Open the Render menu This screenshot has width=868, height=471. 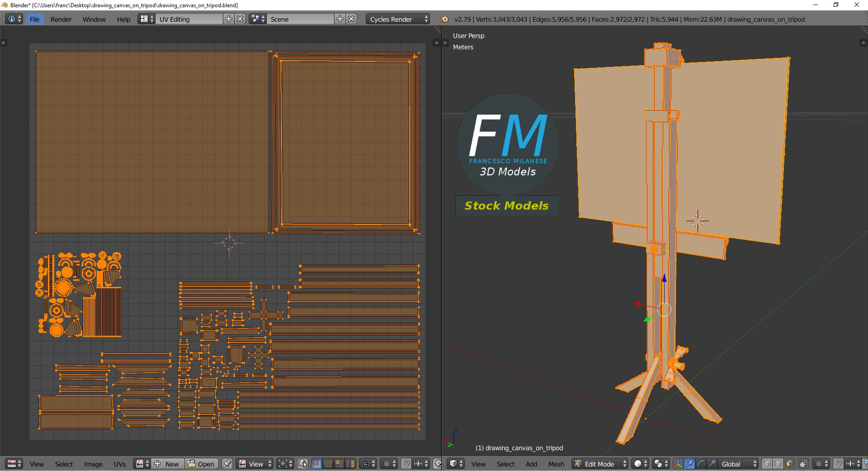pos(61,19)
